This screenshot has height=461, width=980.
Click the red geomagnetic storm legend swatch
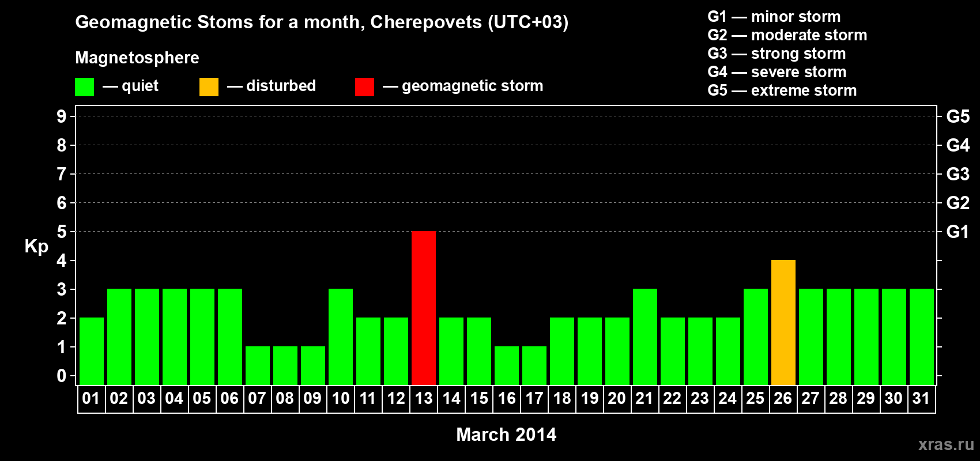tap(364, 87)
